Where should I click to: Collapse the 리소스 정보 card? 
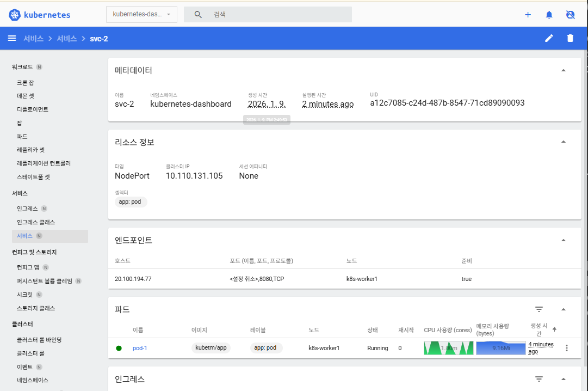tap(563, 142)
